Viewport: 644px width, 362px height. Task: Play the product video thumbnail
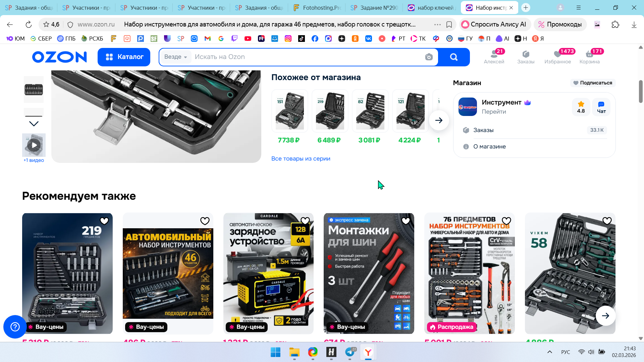pos(34,145)
